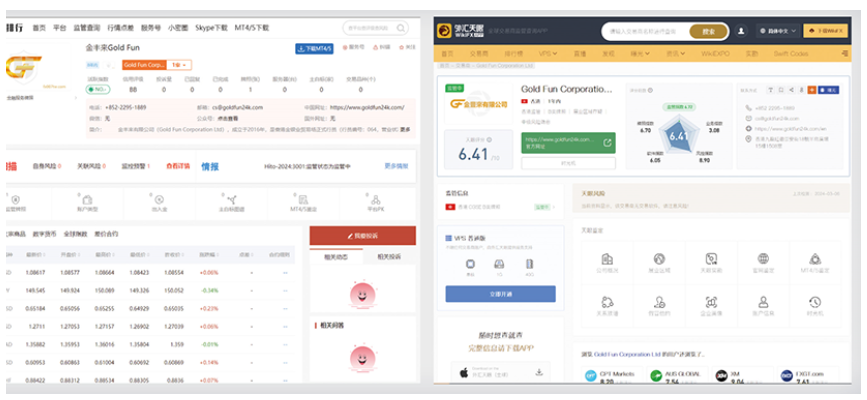Click download arrow beside Apple store entry

pyautogui.click(x=539, y=372)
